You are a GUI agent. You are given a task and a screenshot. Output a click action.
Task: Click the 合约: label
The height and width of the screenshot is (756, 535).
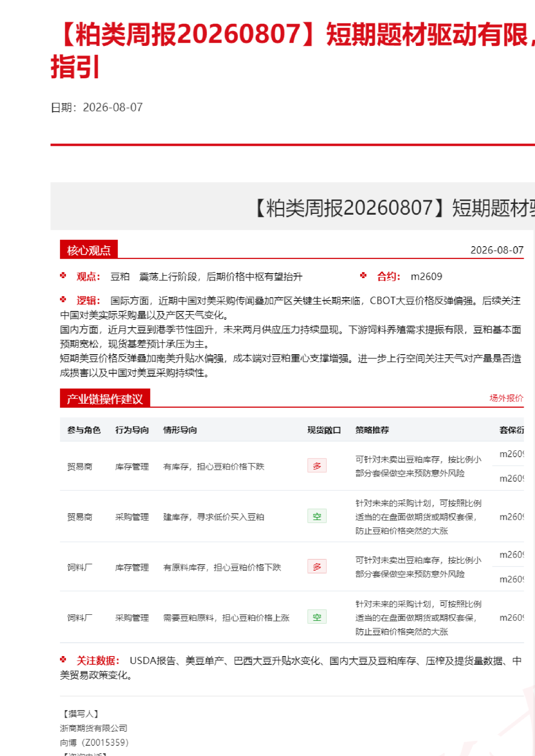pos(389,277)
